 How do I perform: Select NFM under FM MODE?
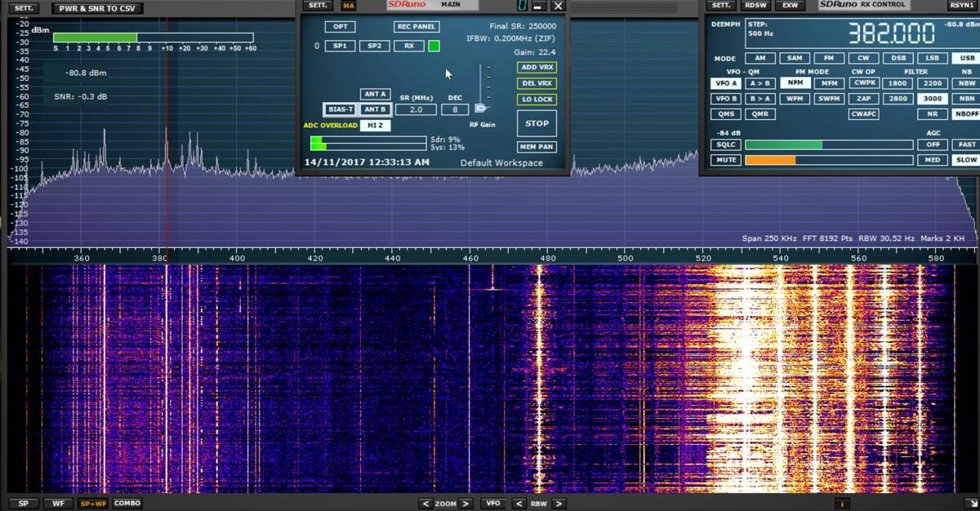(795, 83)
